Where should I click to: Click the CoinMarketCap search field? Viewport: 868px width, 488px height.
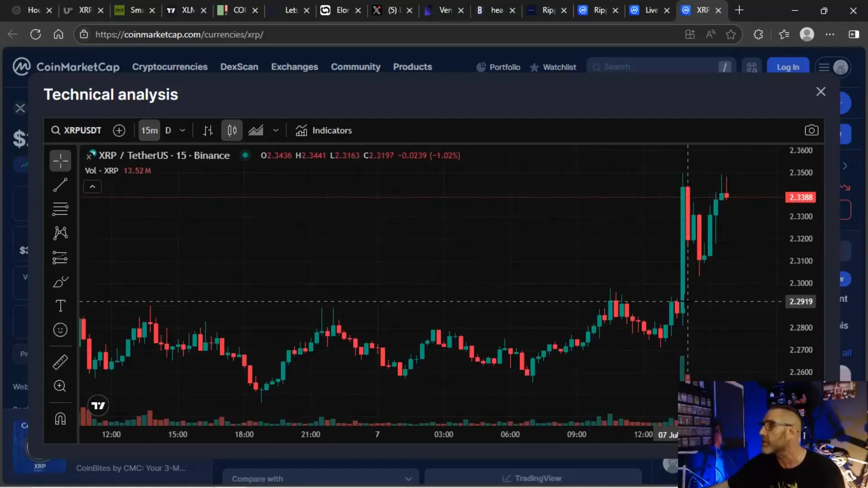pyautogui.click(x=661, y=67)
